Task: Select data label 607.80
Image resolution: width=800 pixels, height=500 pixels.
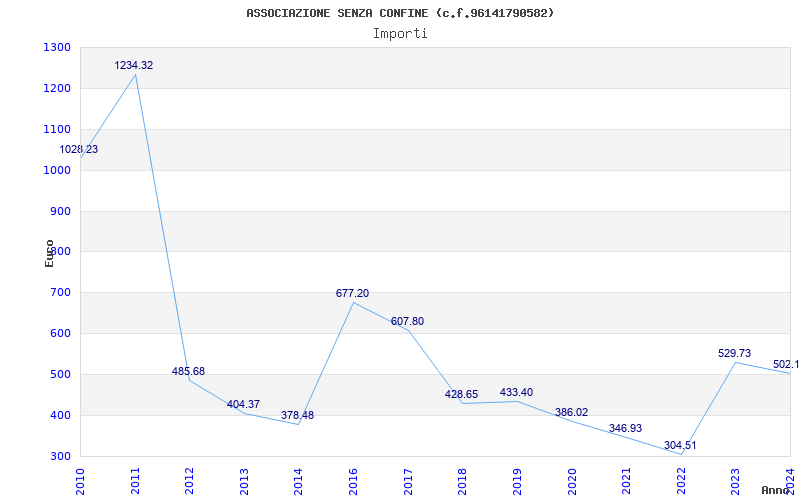Action: click(x=407, y=321)
